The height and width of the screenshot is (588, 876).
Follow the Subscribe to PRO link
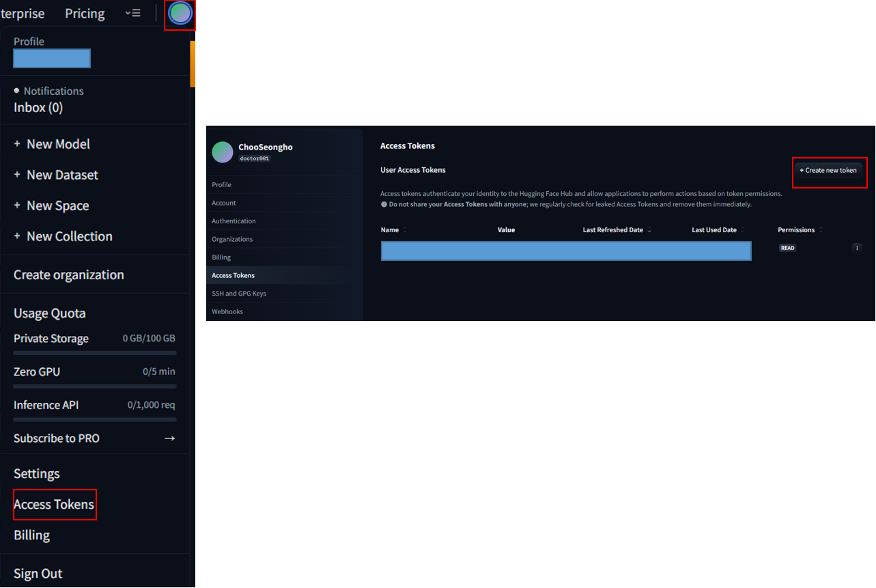tap(57, 438)
